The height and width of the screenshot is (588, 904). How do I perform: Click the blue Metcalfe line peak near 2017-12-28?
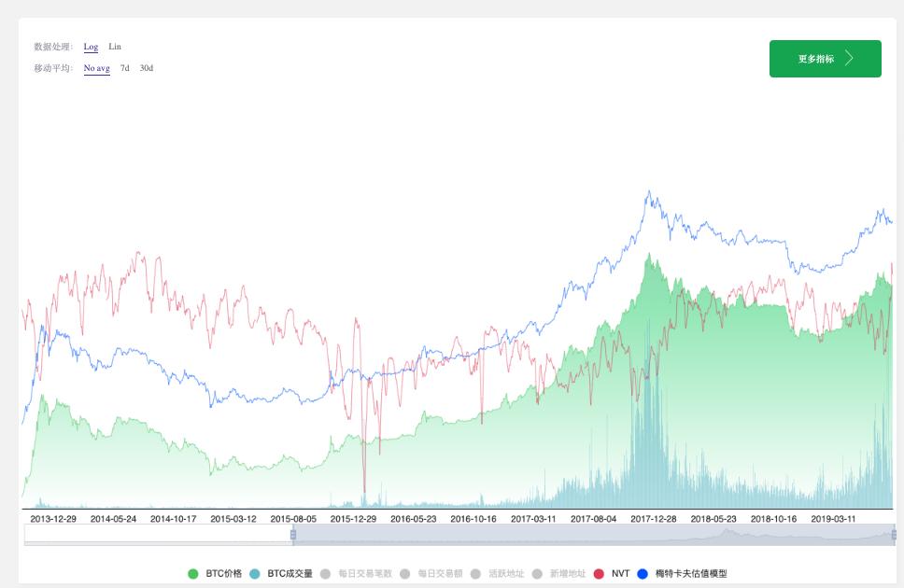pos(649,192)
